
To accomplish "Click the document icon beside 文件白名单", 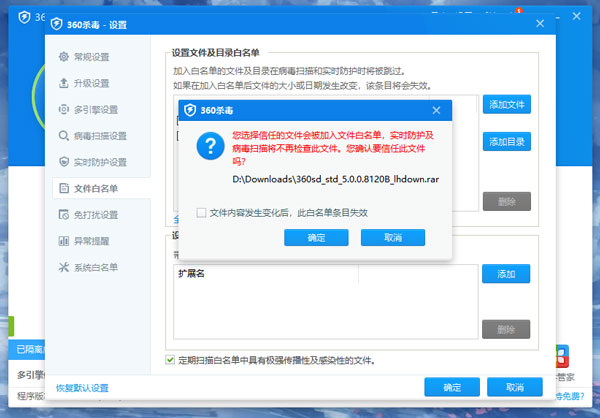I will pyautogui.click(x=64, y=188).
